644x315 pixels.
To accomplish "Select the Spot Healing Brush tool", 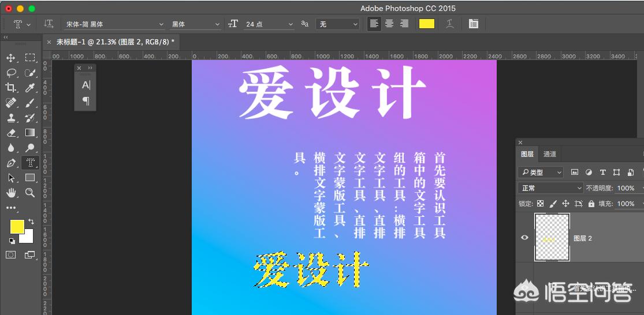I will click(x=10, y=103).
